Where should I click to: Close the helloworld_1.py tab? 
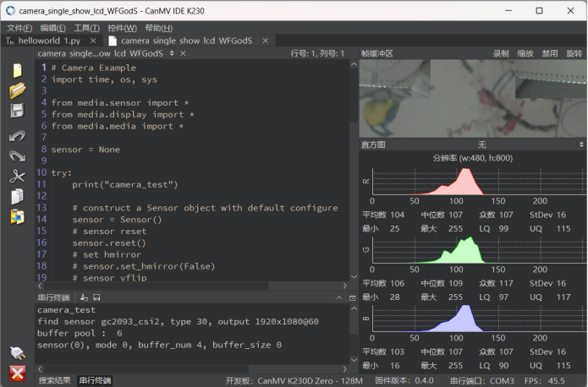click(93, 41)
